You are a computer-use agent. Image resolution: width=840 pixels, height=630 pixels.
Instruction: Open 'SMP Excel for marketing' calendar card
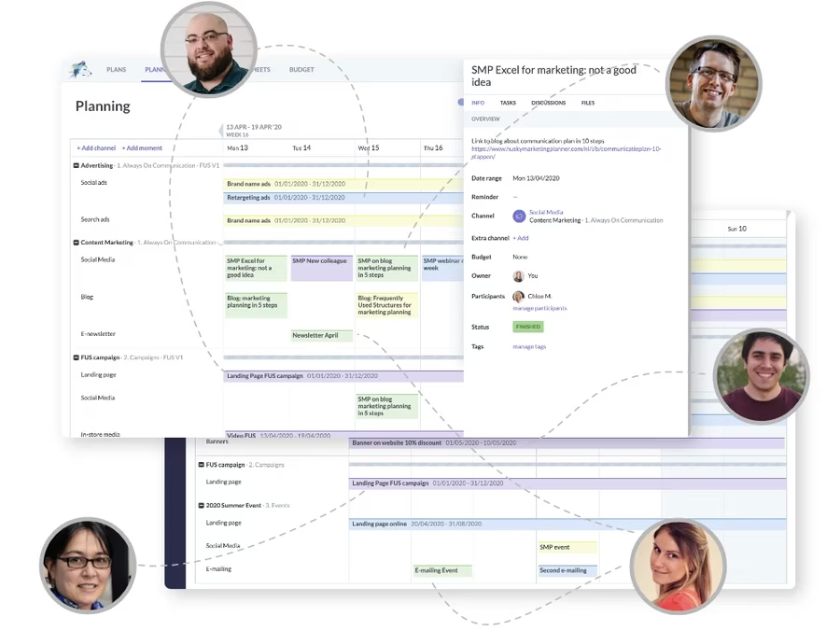(256, 268)
